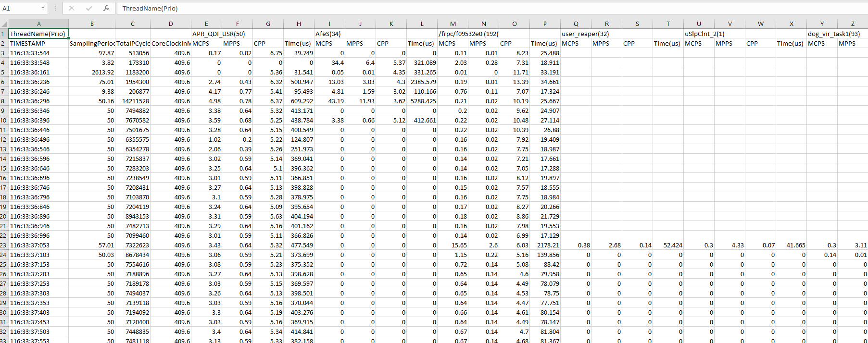Select cell with value 2385.579
The image size is (868, 343).
coord(422,82)
